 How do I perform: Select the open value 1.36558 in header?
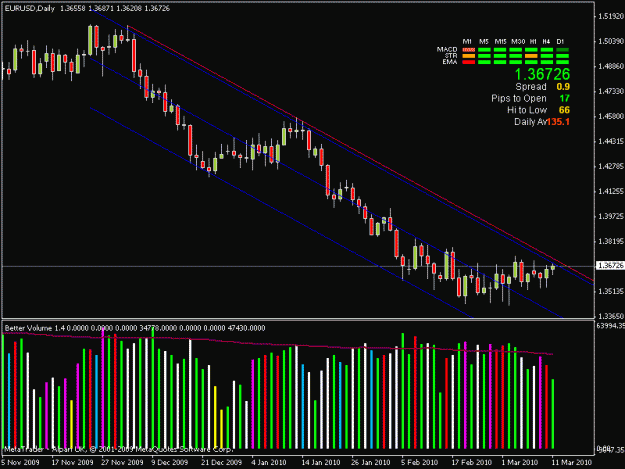pos(73,8)
